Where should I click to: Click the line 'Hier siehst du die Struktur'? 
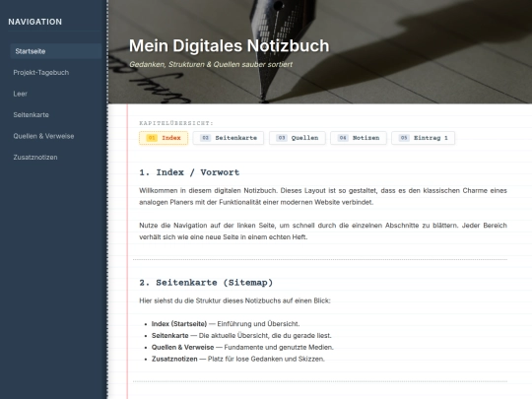click(234, 300)
